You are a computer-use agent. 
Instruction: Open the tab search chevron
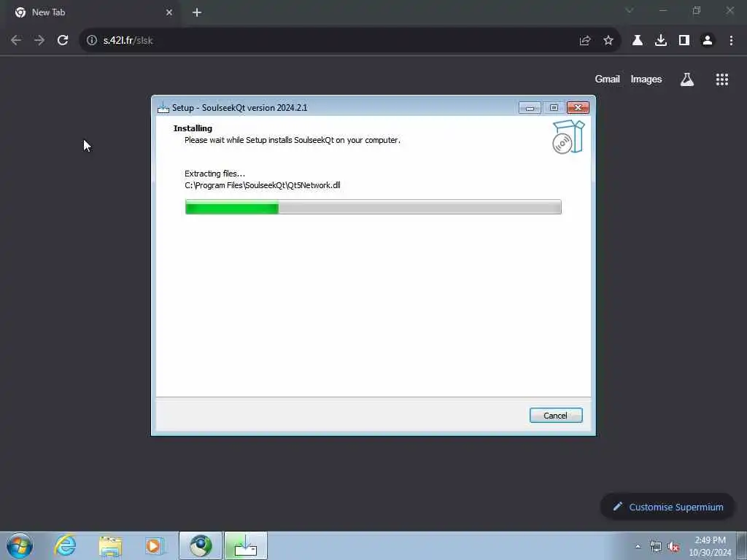pyautogui.click(x=630, y=10)
